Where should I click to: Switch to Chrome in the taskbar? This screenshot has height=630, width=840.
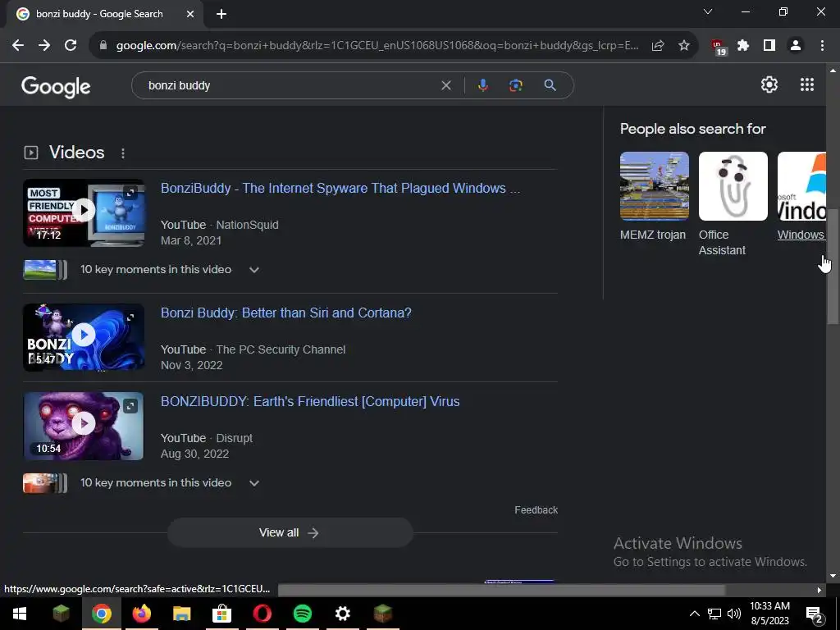[101, 614]
